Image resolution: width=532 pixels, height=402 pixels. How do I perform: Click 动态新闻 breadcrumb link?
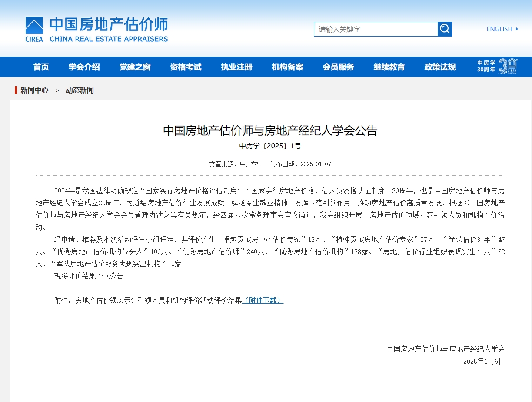80,90
